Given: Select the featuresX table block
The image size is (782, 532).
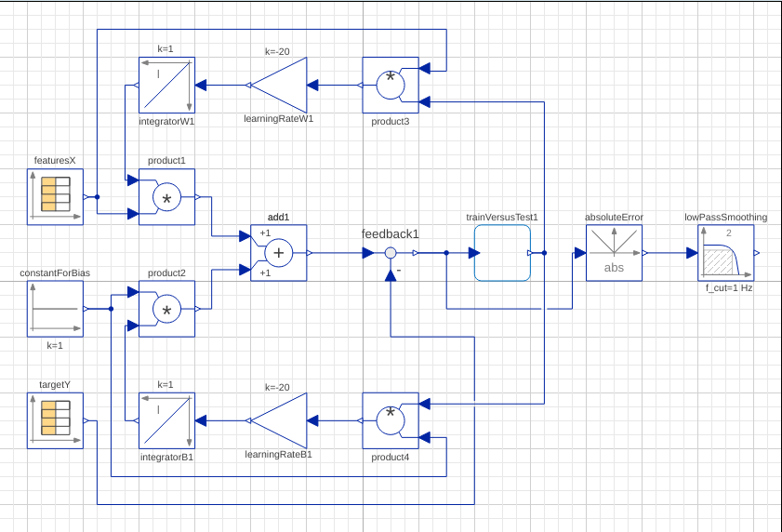Looking at the screenshot, I should coord(55,197).
